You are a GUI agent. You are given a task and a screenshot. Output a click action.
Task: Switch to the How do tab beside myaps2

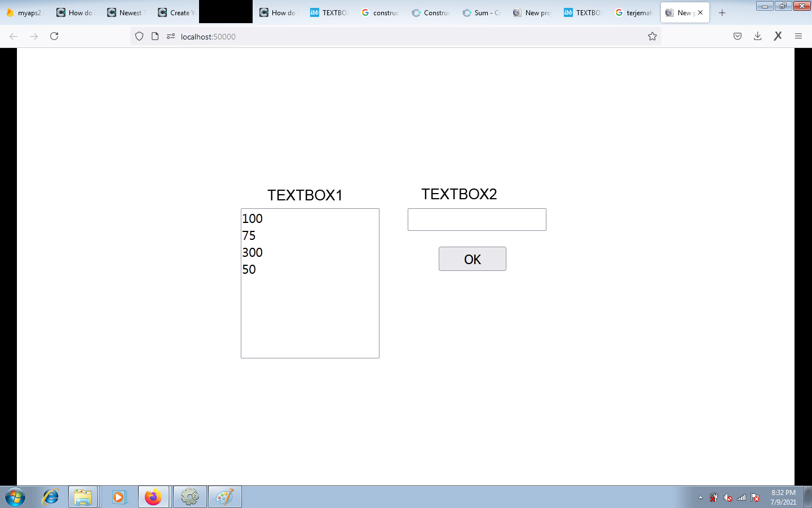tap(76, 12)
